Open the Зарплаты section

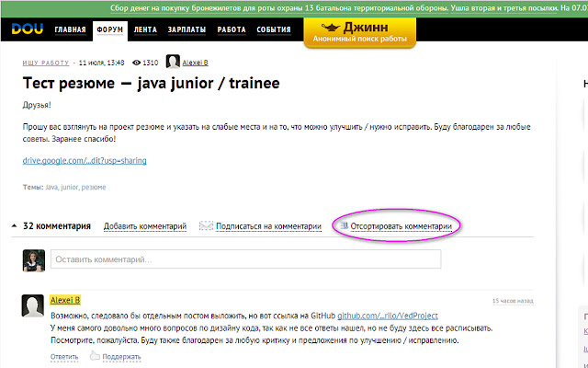187,29
